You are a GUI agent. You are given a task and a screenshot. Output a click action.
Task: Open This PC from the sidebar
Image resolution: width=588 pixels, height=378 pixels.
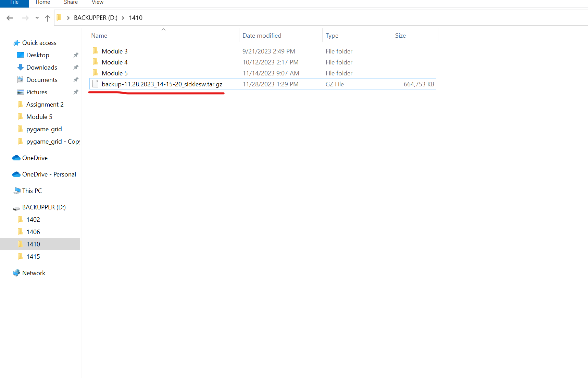(32, 191)
